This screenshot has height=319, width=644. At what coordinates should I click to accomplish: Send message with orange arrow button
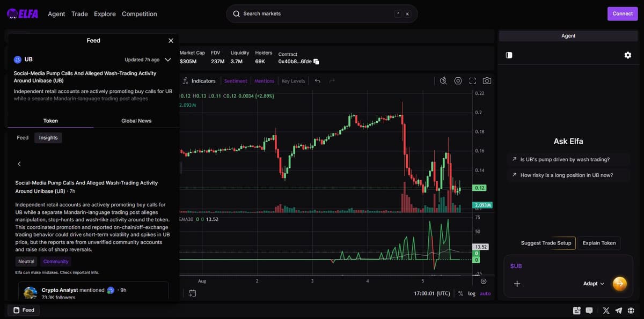[x=619, y=283]
